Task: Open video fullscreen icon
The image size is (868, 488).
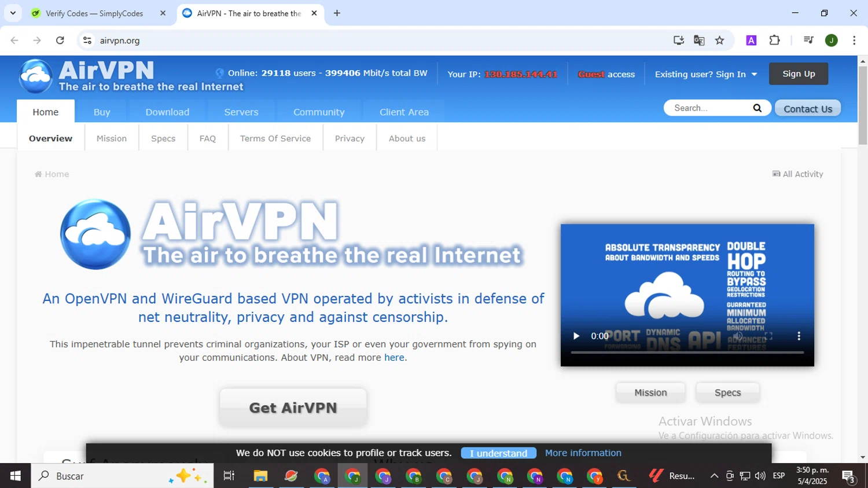Action: click(768, 336)
